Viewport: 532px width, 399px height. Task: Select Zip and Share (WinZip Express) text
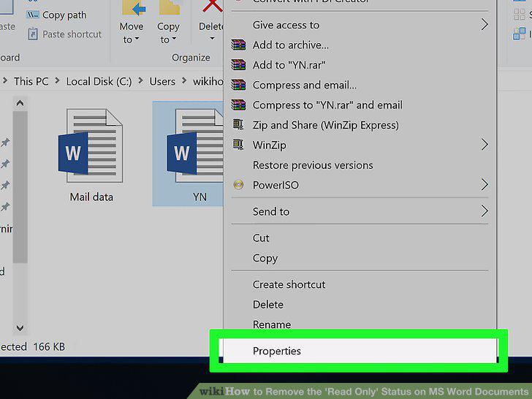(x=326, y=125)
